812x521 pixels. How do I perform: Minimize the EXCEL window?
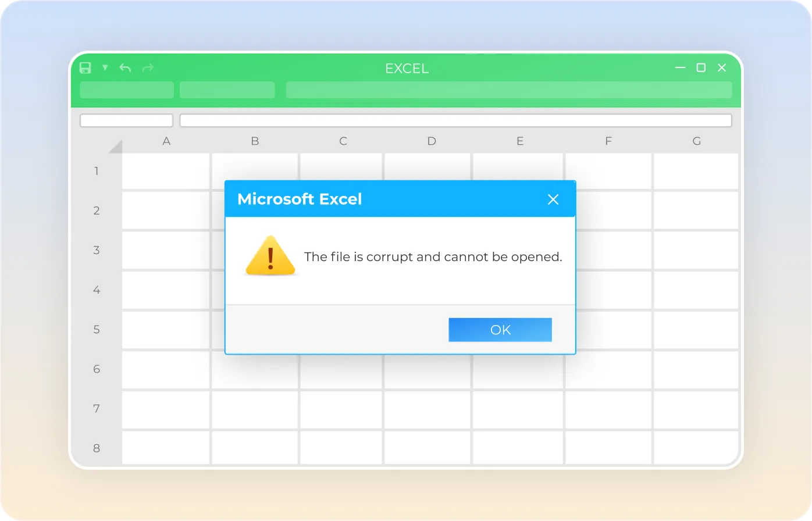tap(680, 67)
